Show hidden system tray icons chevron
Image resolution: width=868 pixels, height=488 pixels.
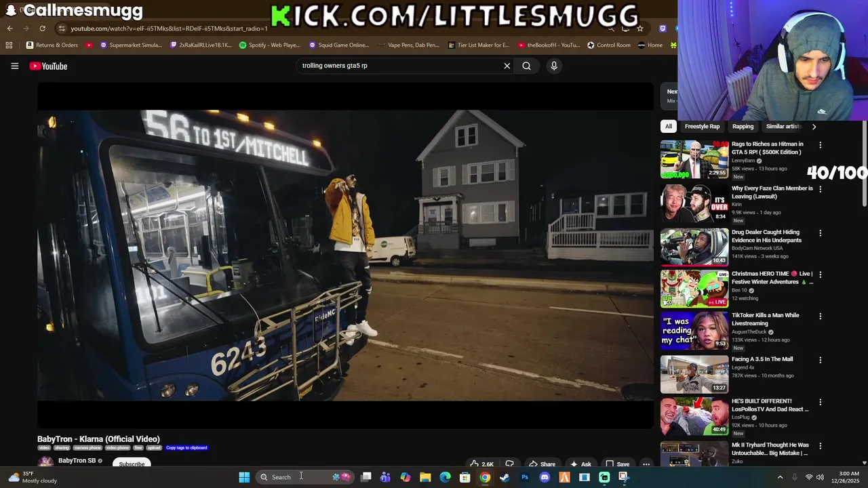tap(780, 477)
